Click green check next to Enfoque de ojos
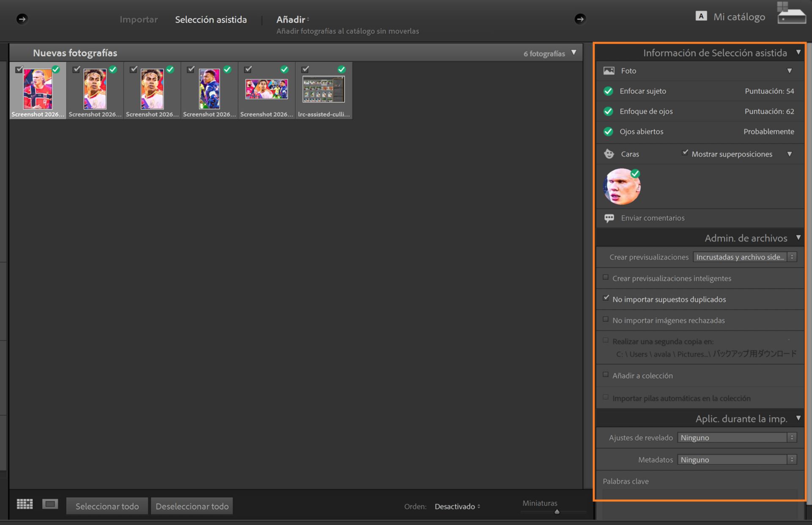 pos(608,111)
